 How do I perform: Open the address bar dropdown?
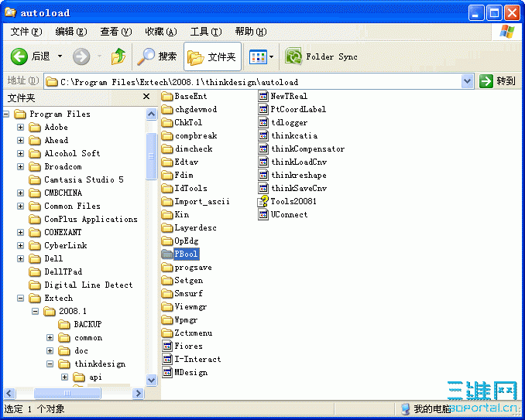click(467, 81)
